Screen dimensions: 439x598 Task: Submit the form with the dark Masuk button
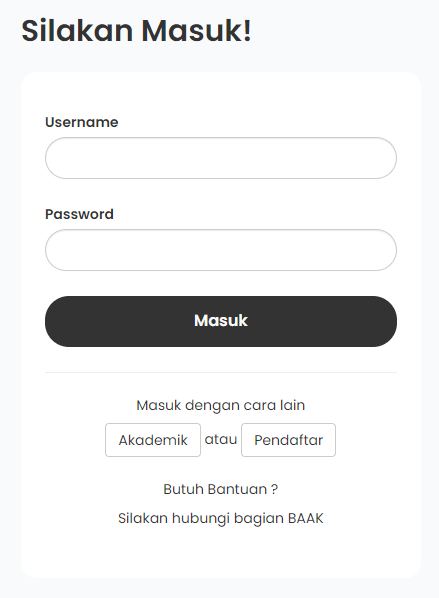(221, 321)
